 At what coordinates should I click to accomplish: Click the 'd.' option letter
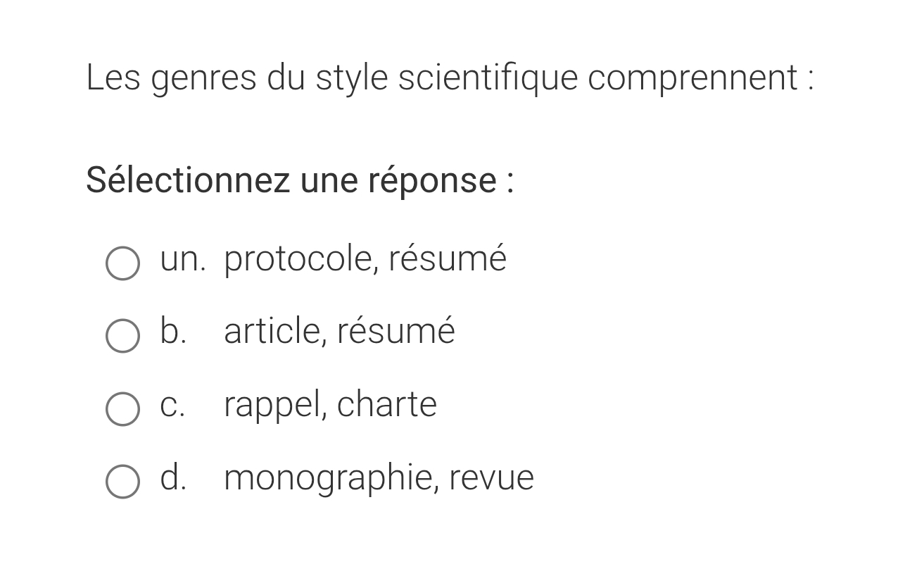tap(173, 477)
